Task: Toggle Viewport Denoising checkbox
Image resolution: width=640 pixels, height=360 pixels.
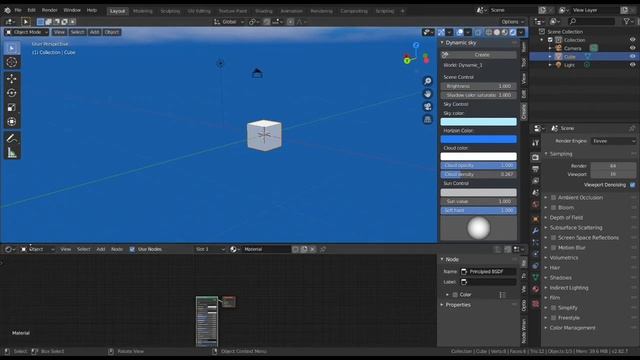Action: (632, 185)
